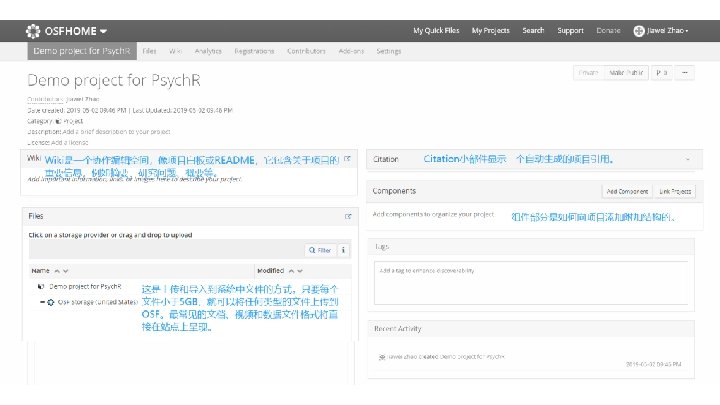
Task: Select the Demo project for PsychR tab
Action: point(82,51)
